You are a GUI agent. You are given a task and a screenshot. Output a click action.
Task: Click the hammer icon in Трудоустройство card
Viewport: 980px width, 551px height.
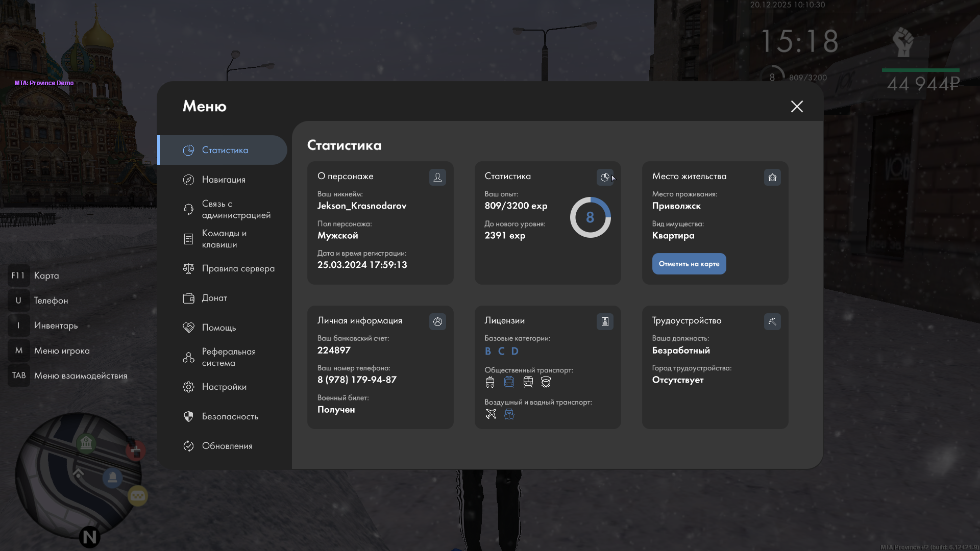coord(772,321)
